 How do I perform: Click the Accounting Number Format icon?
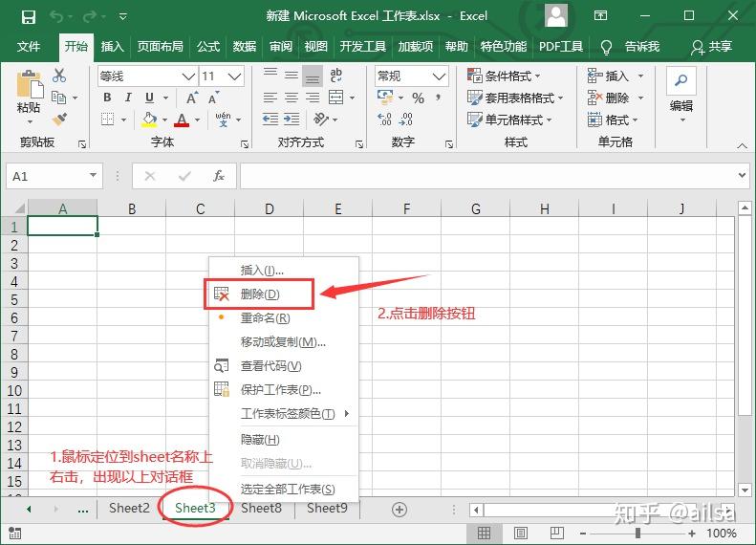tap(385, 98)
